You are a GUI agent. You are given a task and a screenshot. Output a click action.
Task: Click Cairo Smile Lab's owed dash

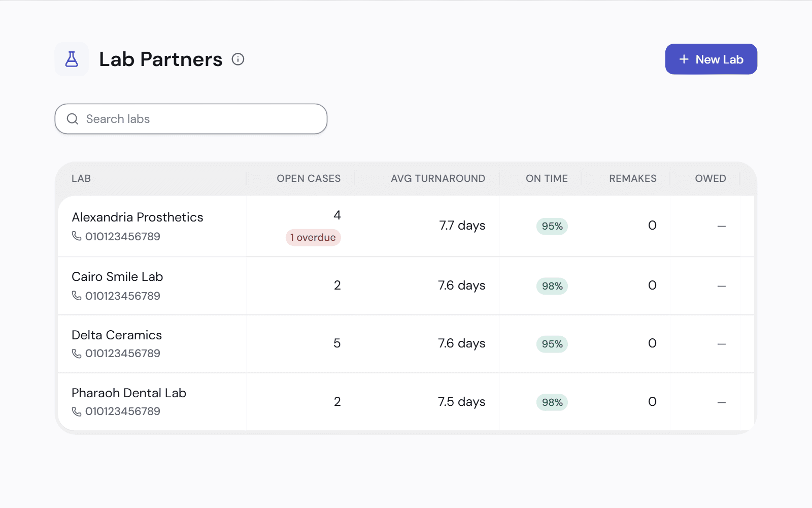pyautogui.click(x=722, y=286)
